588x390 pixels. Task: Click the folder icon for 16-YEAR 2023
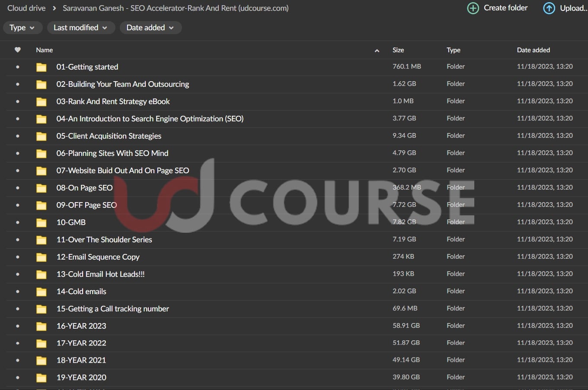[42, 326]
